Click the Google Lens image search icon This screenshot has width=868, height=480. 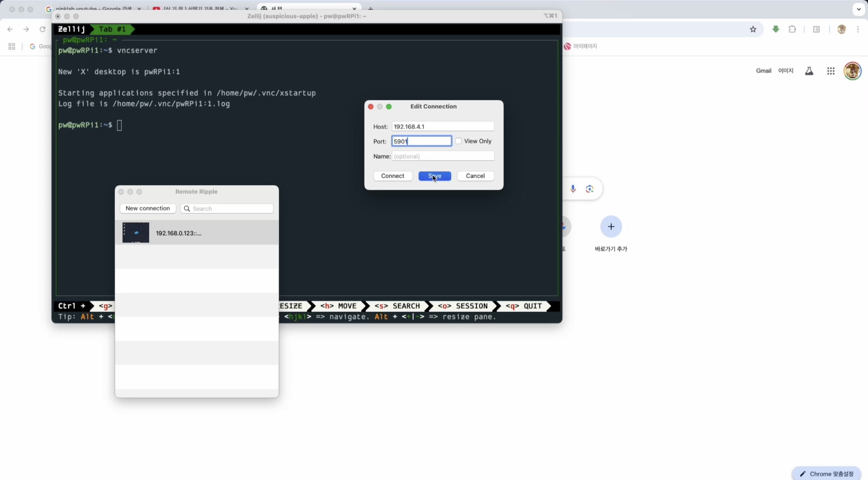coord(590,189)
